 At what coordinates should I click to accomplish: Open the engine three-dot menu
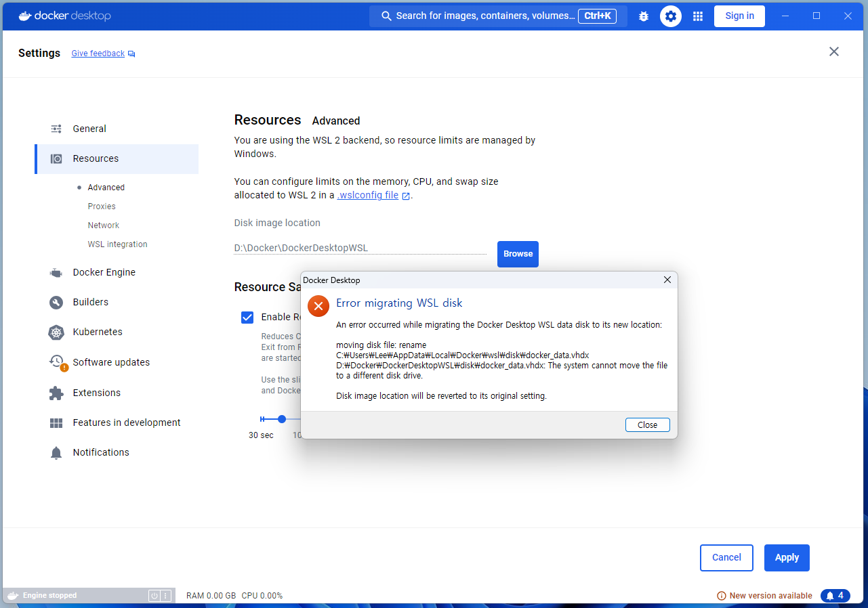click(165, 596)
